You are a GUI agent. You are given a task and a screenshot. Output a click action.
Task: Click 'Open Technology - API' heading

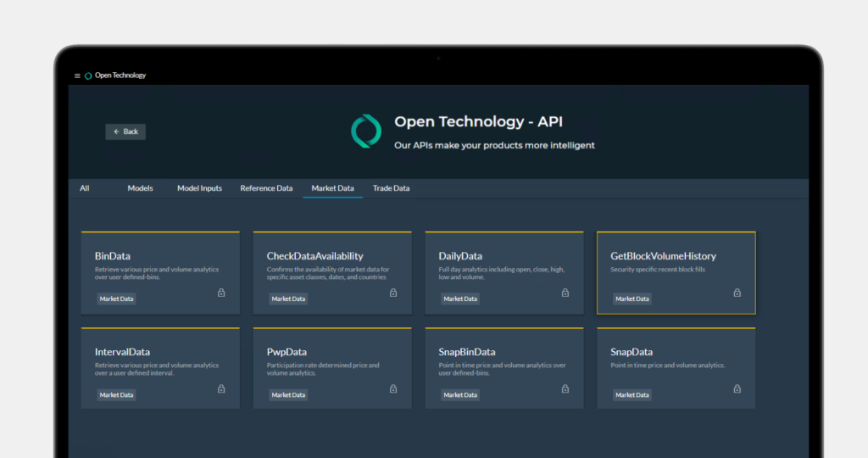coord(478,122)
